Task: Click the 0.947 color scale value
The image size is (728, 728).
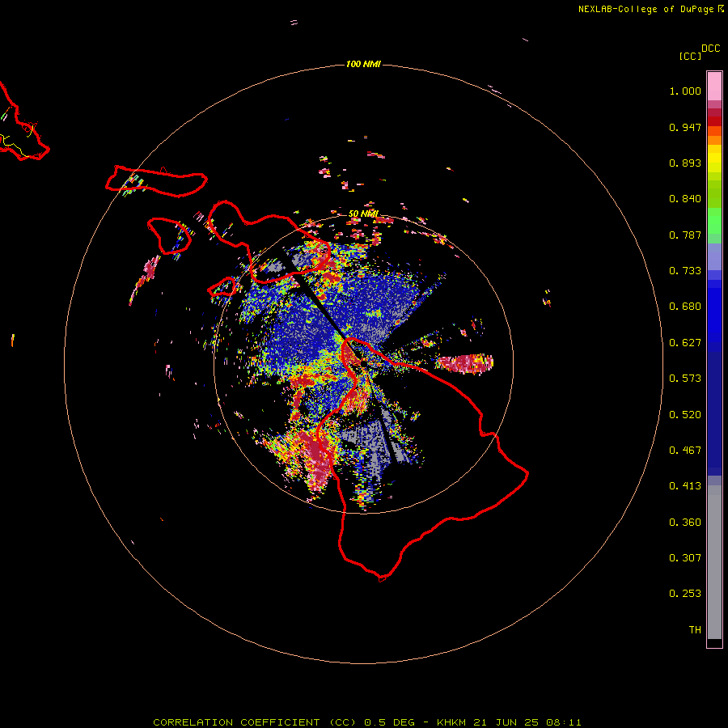Action: click(x=685, y=127)
